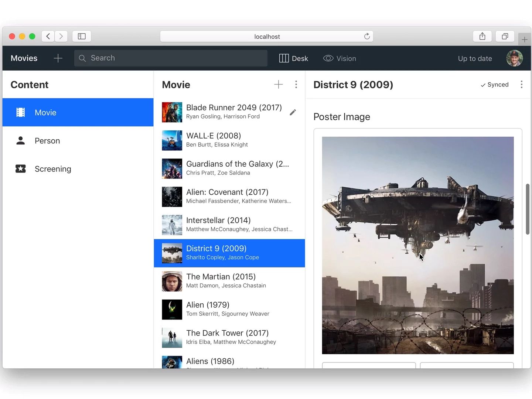
Task: Open the Movie list options menu
Action: pyautogui.click(x=296, y=85)
